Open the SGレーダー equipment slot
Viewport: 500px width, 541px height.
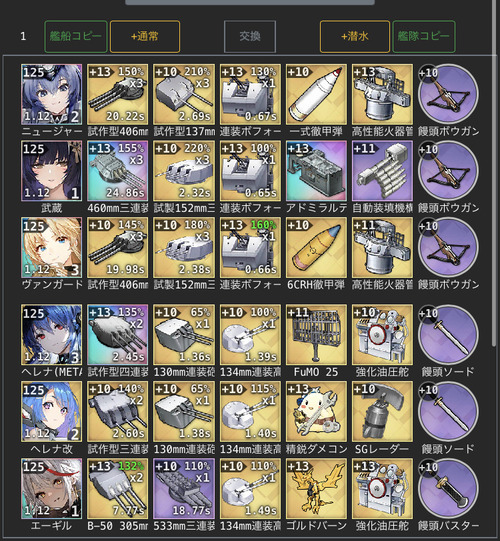click(382, 412)
